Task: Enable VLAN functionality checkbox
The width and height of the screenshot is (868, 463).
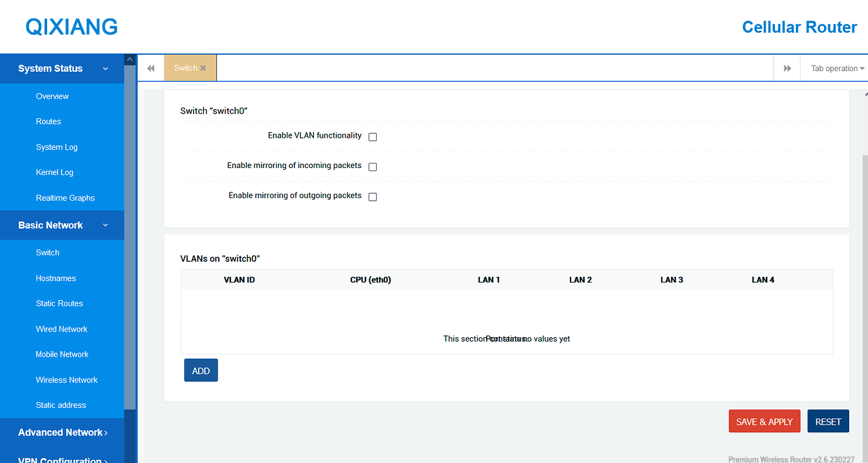Action: pyautogui.click(x=372, y=137)
